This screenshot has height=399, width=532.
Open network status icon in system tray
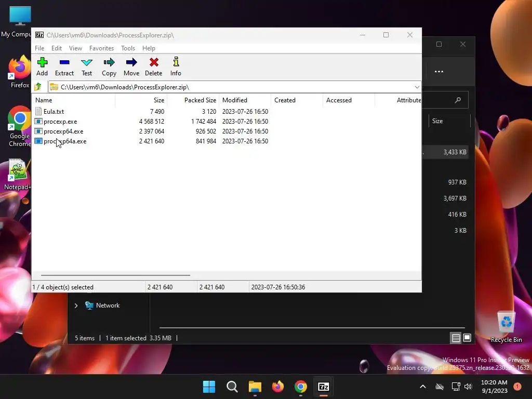coord(456,387)
